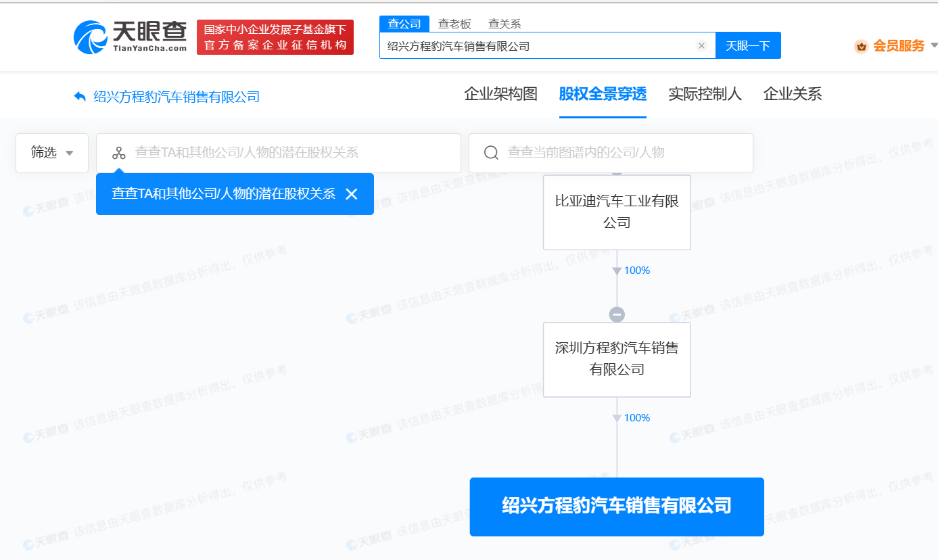Click the red 国家中小企业发展子基金旗下 banner
Image resolution: width=938 pixels, height=560 pixels.
pyautogui.click(x=275, y=37)
